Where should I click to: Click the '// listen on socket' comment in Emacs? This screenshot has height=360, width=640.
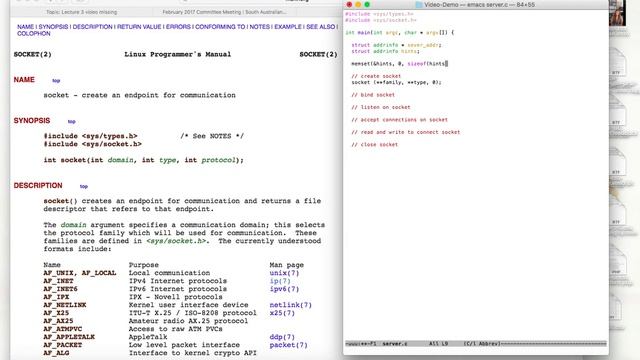pos(381,107)
